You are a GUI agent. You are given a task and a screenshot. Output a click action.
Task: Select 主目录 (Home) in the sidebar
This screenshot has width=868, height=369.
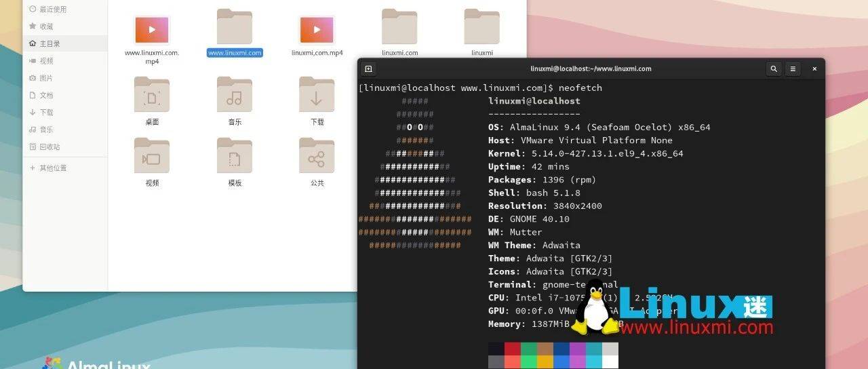65,43
